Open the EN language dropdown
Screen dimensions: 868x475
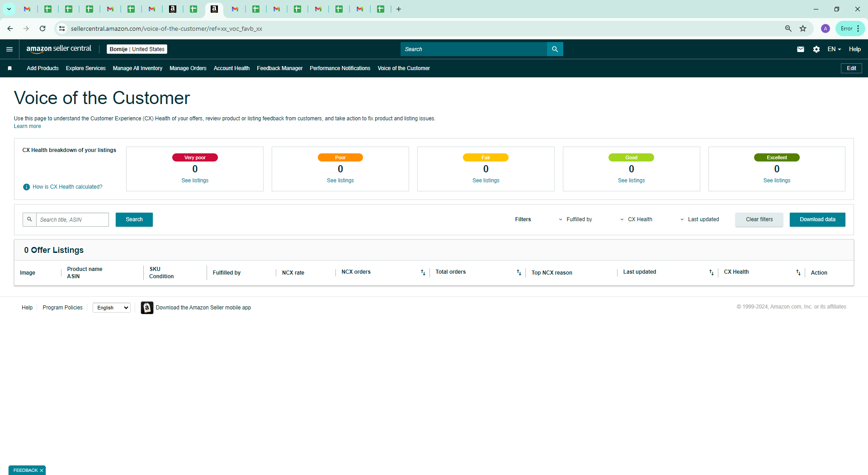[x=834, y=49]
